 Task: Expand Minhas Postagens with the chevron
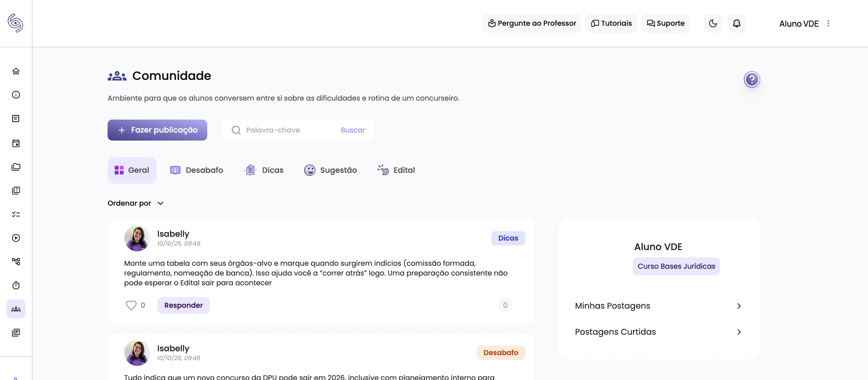739,306
